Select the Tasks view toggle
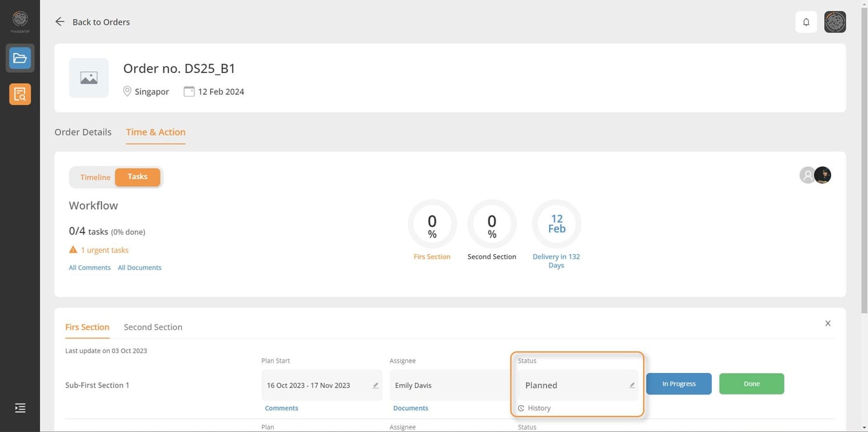This screenshot has width=868, height=432. click(137, 177)
